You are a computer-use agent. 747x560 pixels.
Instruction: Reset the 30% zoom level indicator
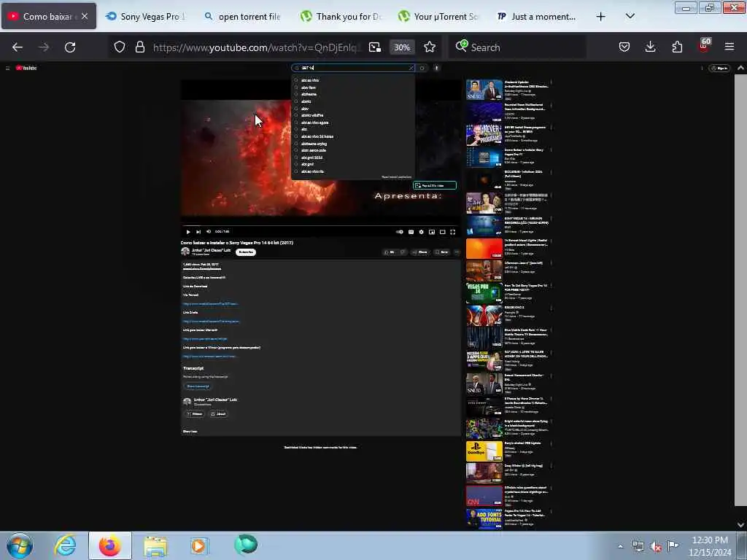click(402, 47)
